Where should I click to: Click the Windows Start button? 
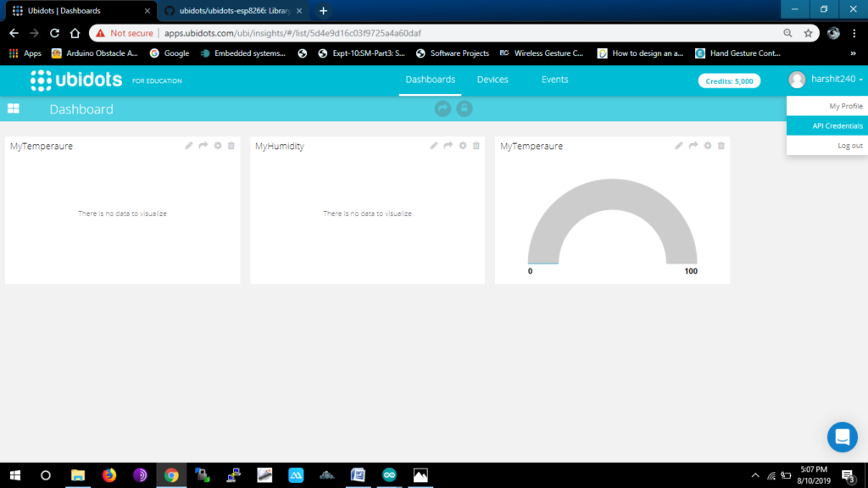[x=15, y=475]
